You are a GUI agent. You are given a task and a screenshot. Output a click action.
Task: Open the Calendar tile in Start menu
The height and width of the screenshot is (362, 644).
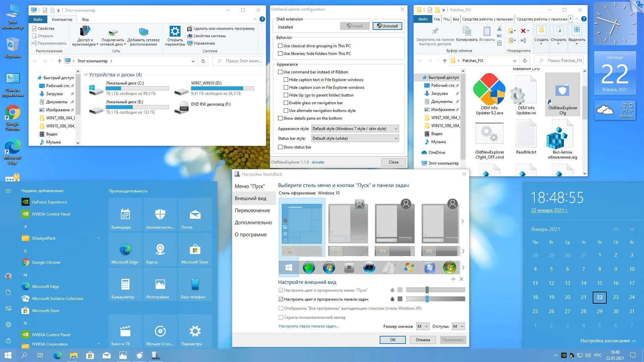coord(125,215)
